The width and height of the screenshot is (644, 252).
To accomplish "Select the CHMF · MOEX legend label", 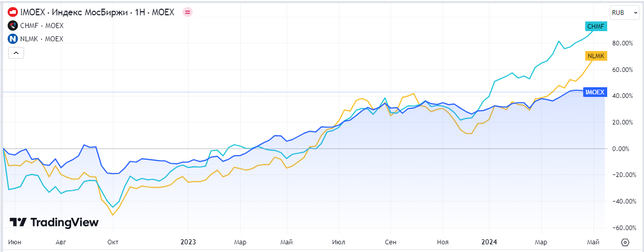I will (x=42, y=26).
